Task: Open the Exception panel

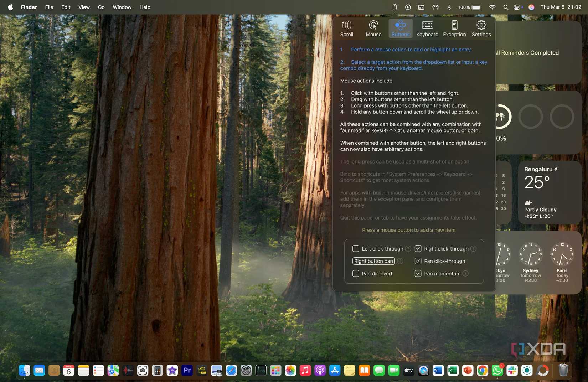Action: click(454, 28)
